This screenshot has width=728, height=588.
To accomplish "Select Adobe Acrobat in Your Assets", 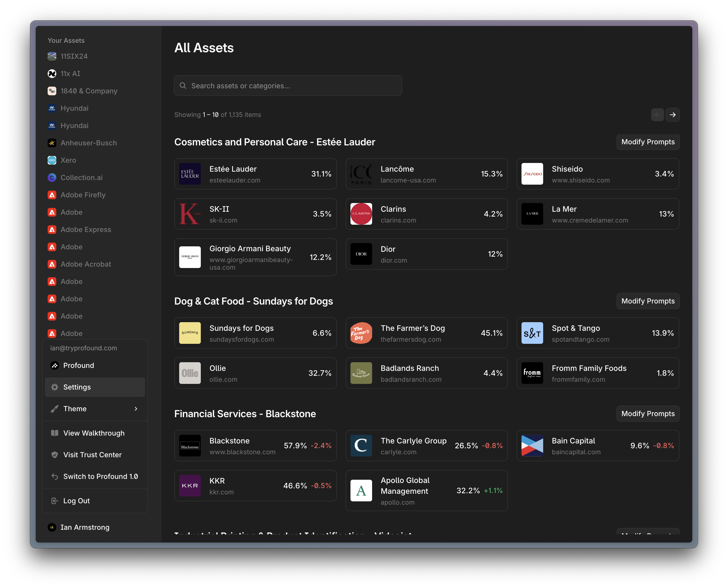I will coord(86,264).
